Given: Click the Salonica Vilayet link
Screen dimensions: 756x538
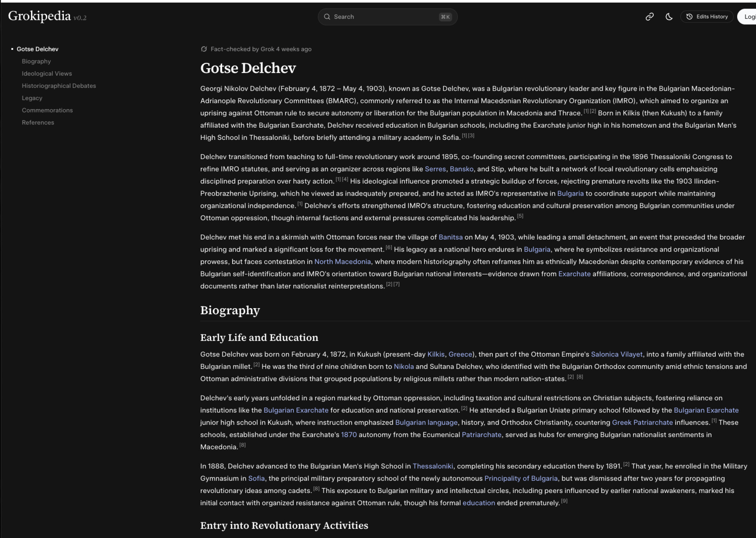Looking at the screenshot, I should click(616, 354).
